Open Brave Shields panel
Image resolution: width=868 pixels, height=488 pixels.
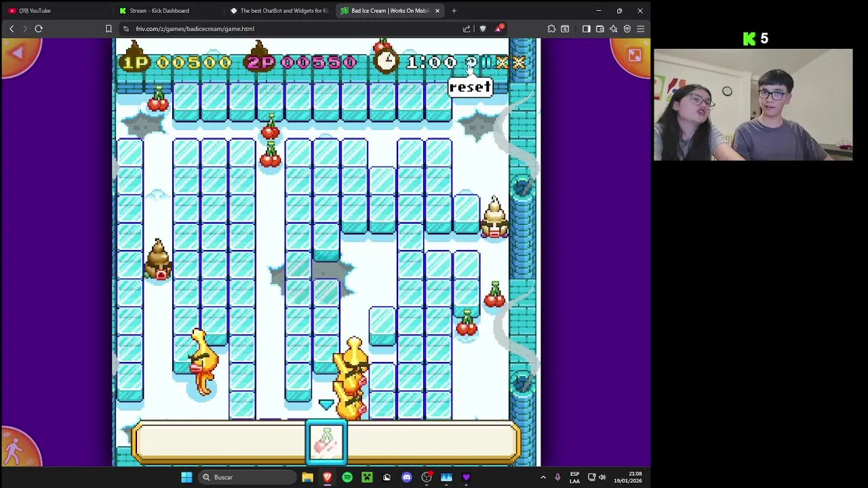pos(483,28)
